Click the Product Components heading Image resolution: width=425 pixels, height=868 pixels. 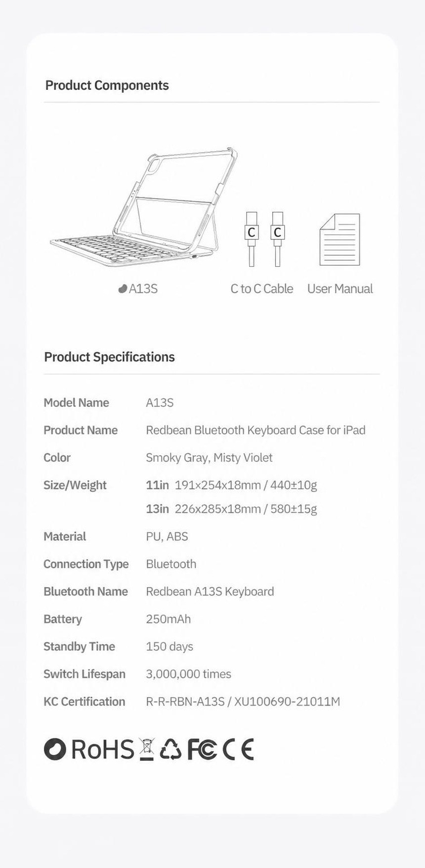(x=107, y=85)
